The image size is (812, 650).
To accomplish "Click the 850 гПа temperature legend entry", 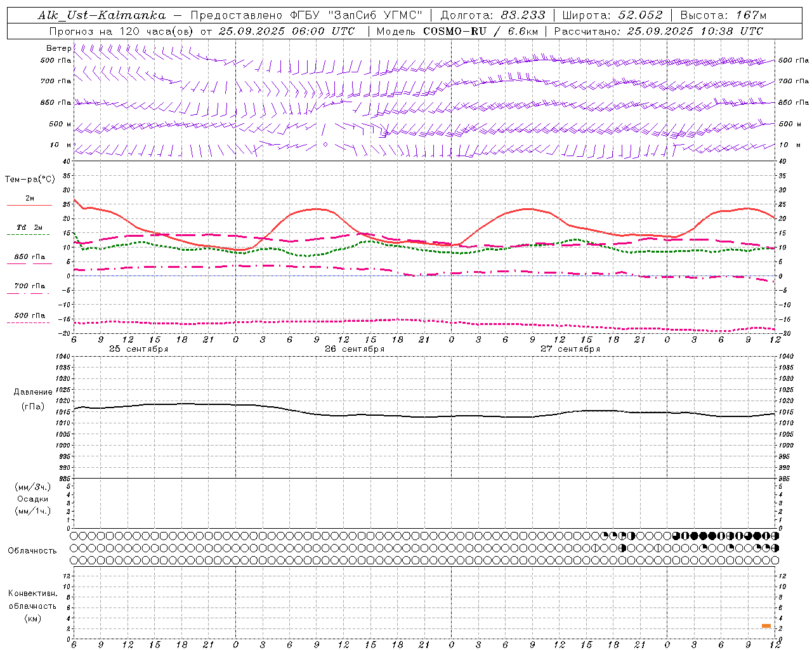I will click(x=29, y=257).
